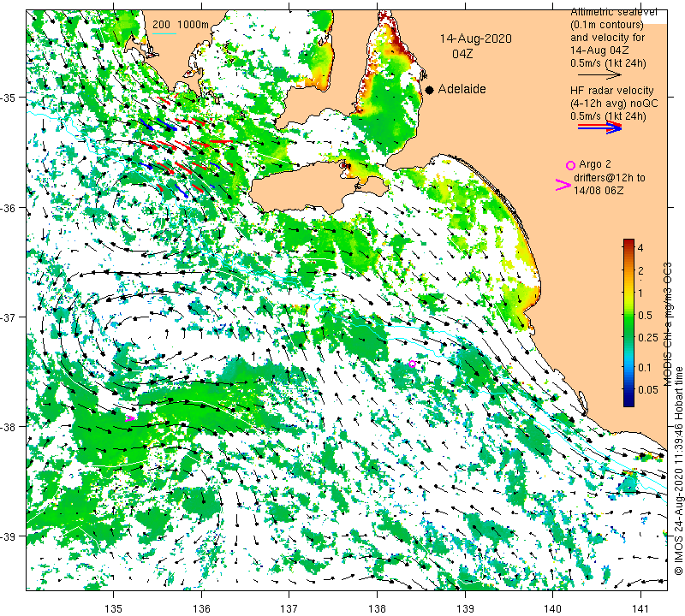This screenshot has width=685, height=616.
Task: Click the '14-Aug-2020' date label
Action: (475, 38)
